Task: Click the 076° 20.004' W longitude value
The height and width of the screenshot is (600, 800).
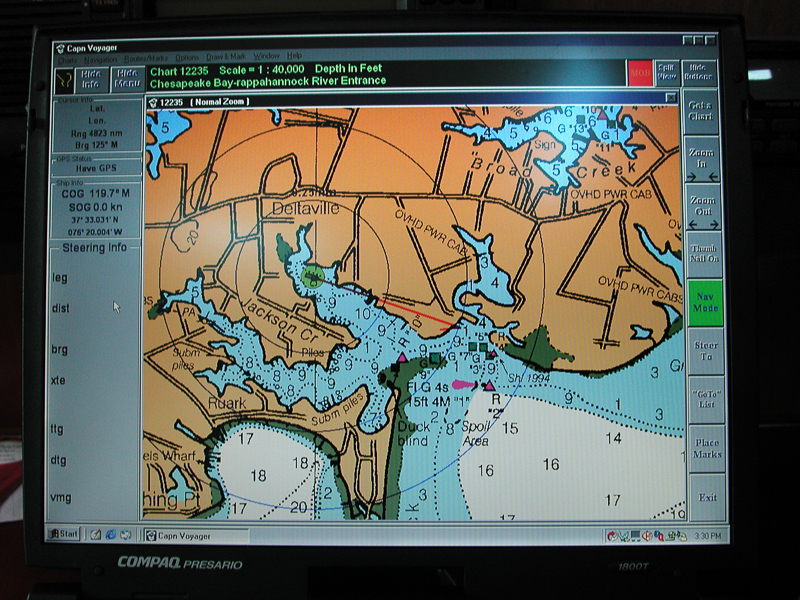Action: point(95,232)
